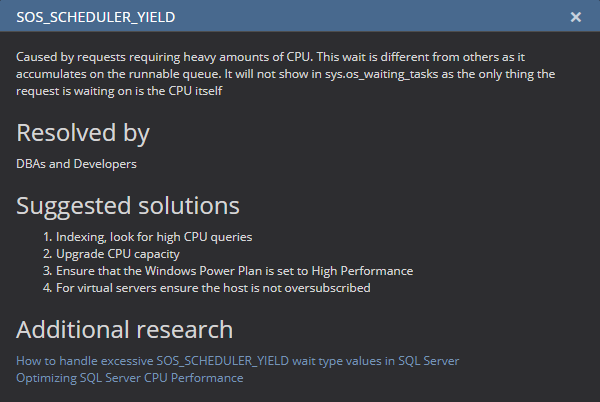This screenshot has width=600, height=402.
Task: Click list number 1 beside Indexing
Action: 47,237
